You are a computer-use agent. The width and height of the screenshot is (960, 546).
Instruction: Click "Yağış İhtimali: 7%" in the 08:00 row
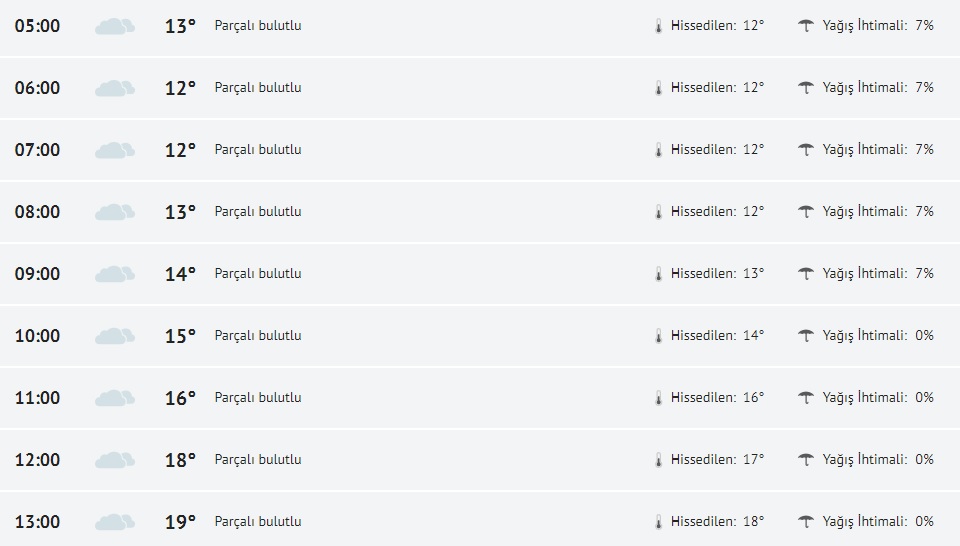(x=877, y=212)
